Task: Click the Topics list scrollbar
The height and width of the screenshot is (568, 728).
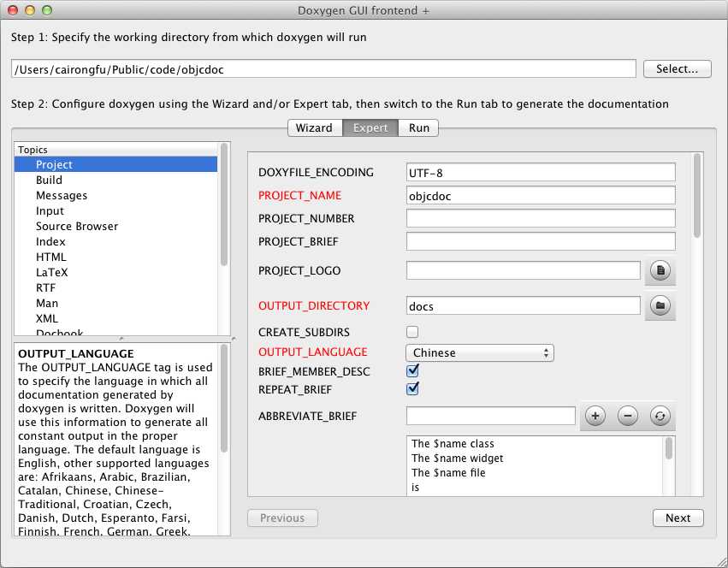Action: click(224, 204)
